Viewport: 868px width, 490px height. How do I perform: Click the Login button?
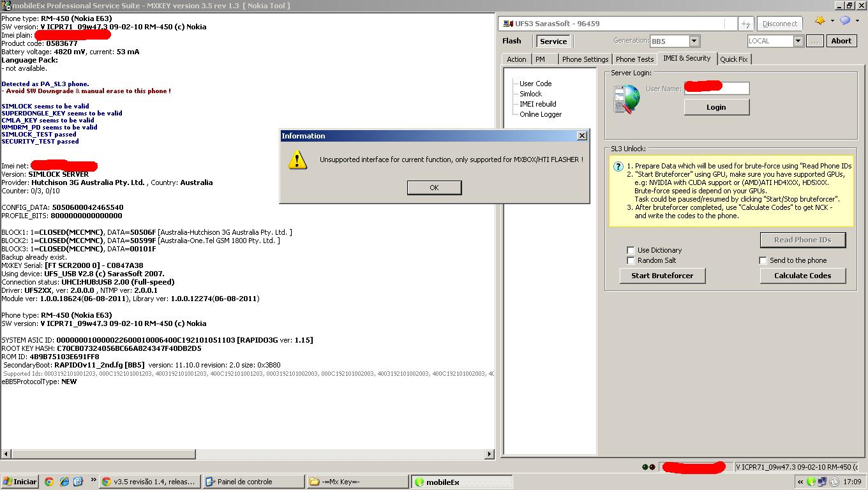(x=716, y=107)
